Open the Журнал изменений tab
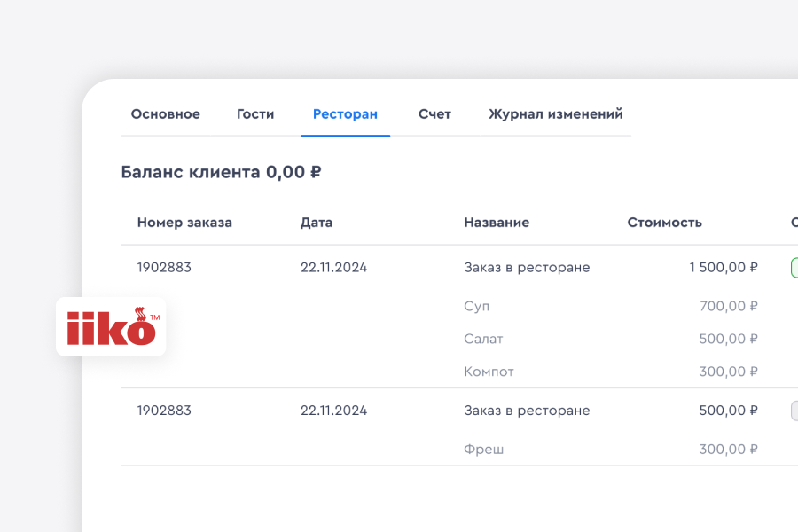The height and width of the screenshot is (532, 798). click(x=554, y=113)
